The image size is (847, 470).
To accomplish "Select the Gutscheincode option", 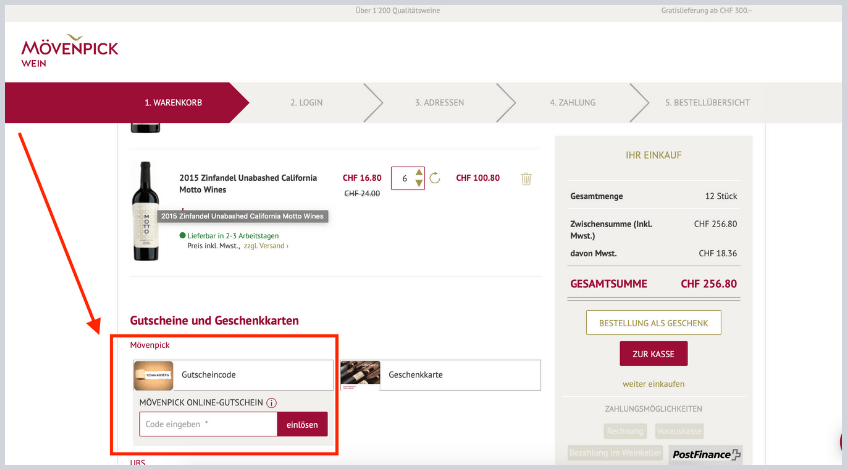I will click(233, 375).
